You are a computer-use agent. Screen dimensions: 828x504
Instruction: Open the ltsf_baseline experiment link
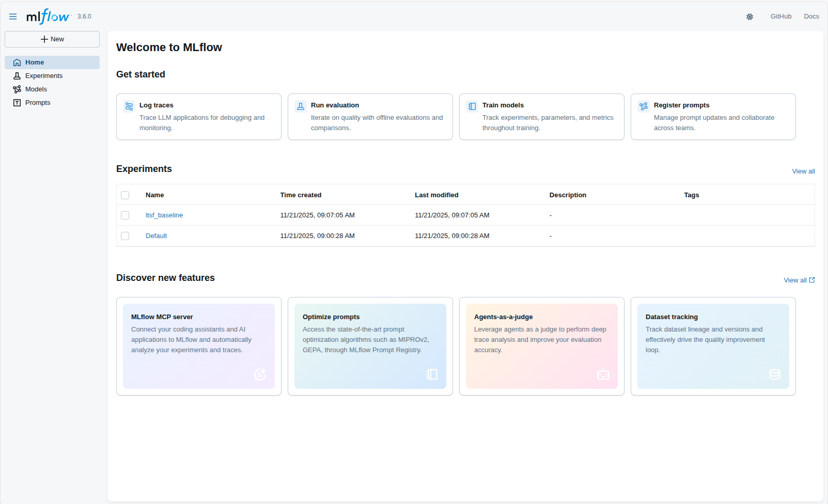pyautogui.click(x=164, y=215)
